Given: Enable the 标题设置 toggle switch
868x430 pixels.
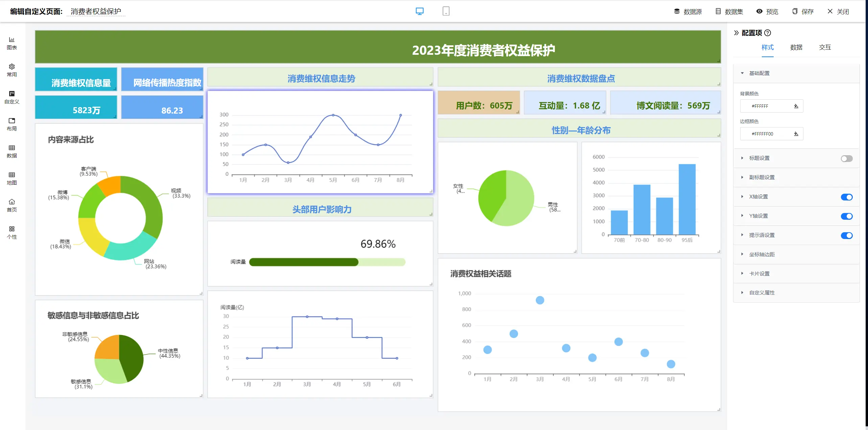Looking at the screenshot, I should click(x=846, y=159).
